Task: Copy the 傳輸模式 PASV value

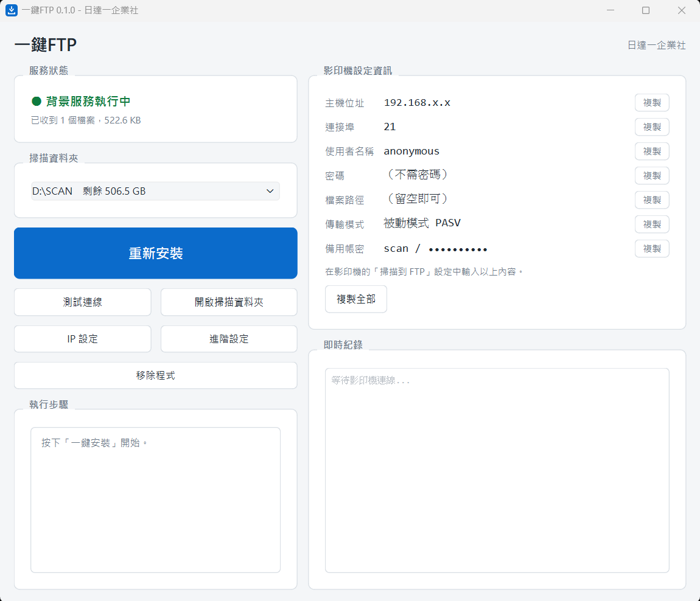Action: click(652, 224)
